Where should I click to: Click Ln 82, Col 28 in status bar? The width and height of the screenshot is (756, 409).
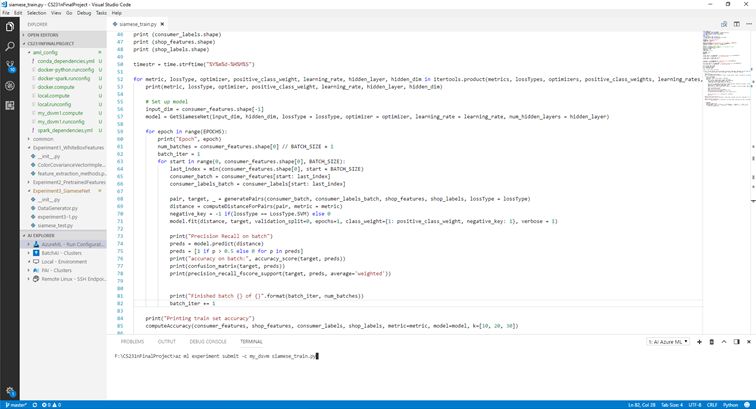tap(641, 405)
